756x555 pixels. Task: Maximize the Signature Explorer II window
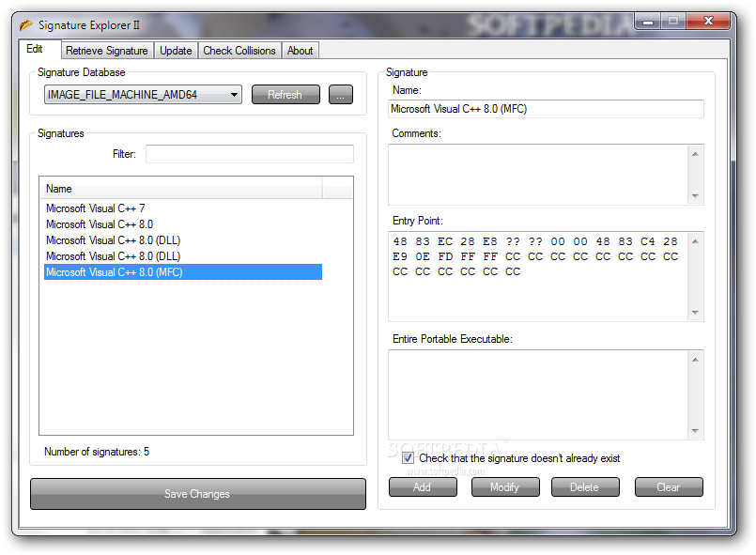[x=673, y=21]
